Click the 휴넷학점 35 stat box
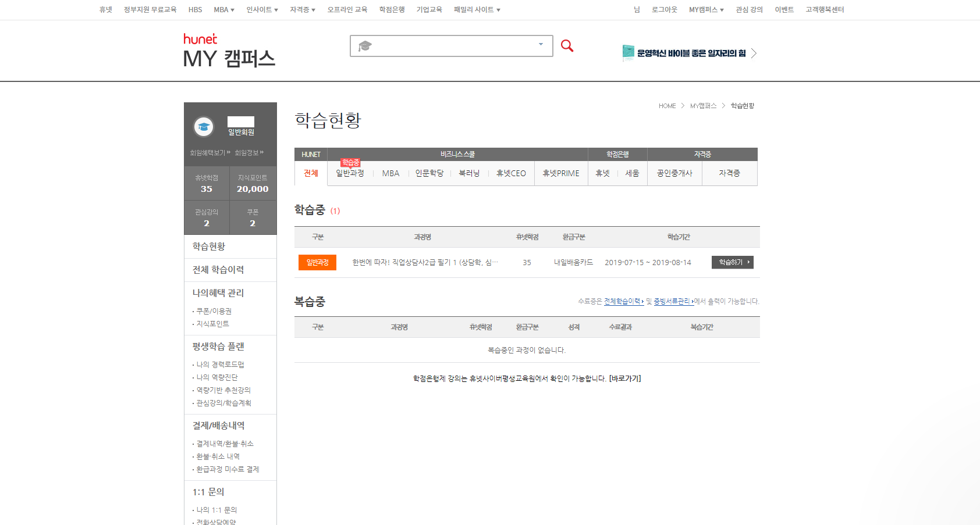 (207, 183)
